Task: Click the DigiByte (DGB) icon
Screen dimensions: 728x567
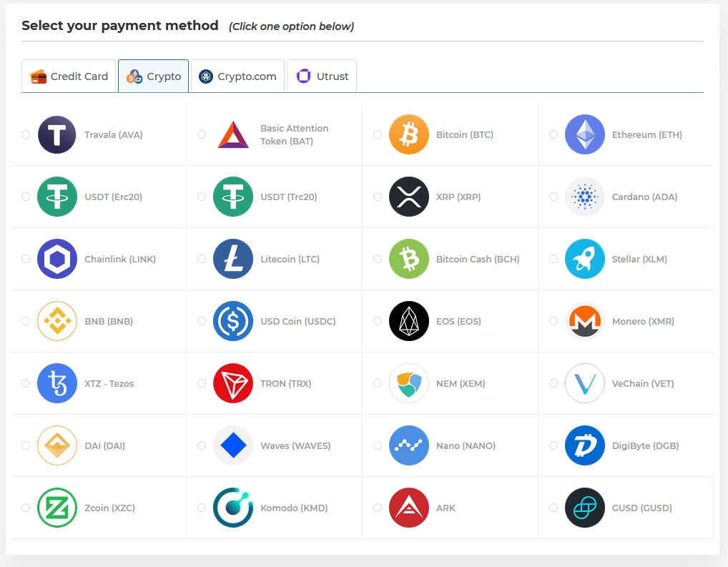Action: tap(585, 445)
